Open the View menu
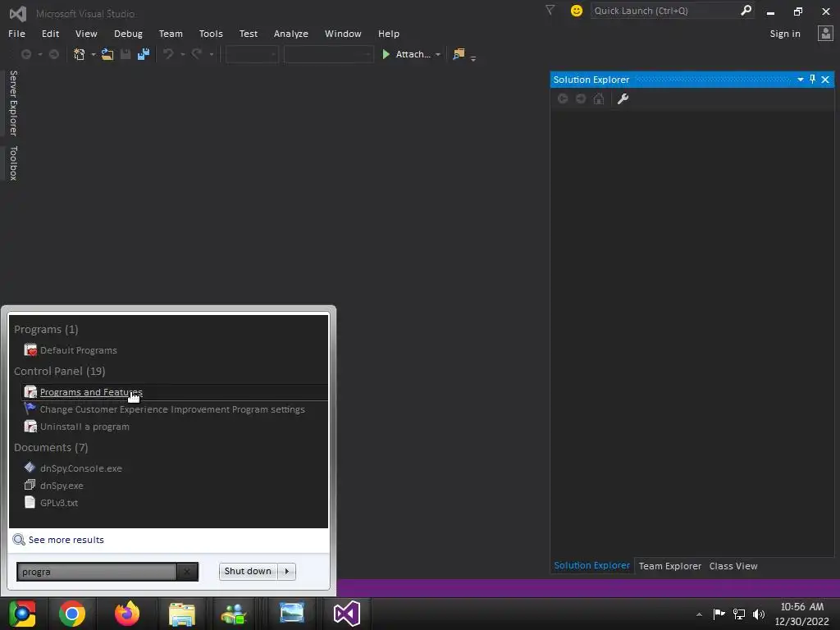 point(86,34)
